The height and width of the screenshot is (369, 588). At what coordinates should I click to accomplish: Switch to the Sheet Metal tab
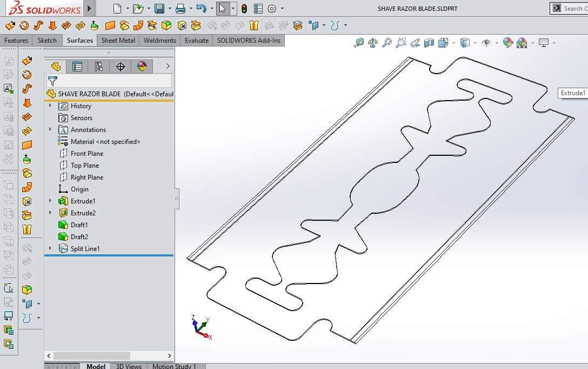click(x=118, y=41)
